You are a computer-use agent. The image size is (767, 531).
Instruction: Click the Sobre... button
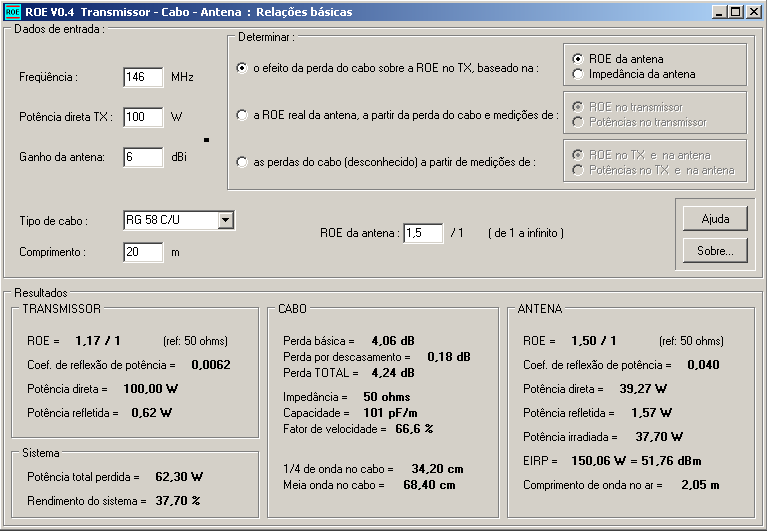715,250
